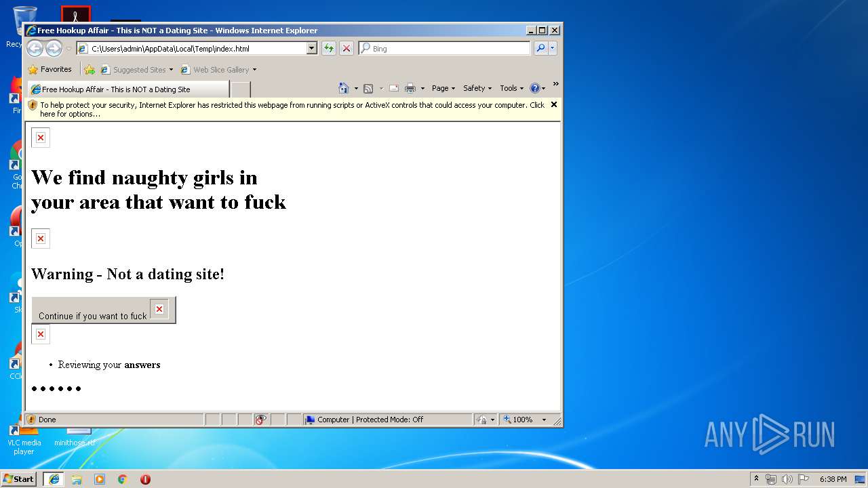Open the Action Center flag icon
The width and height of the screenshot is (868, 488).
pos(803,479)
